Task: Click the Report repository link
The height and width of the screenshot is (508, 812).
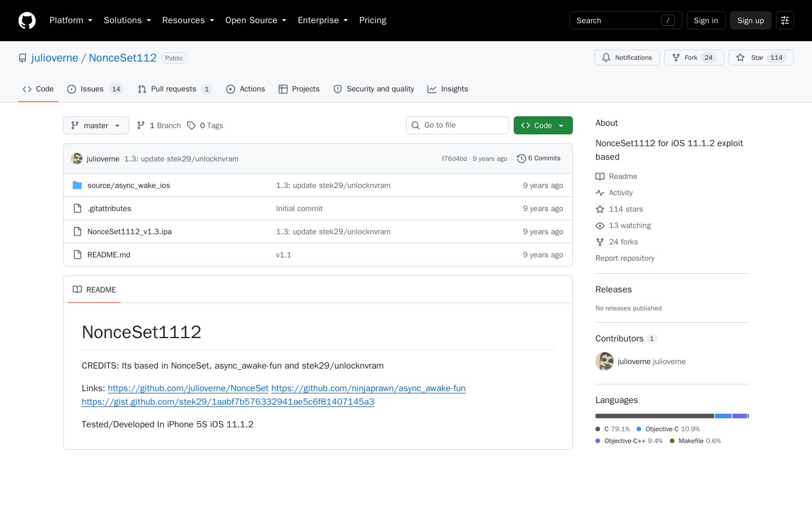Action: coord(625,259)
